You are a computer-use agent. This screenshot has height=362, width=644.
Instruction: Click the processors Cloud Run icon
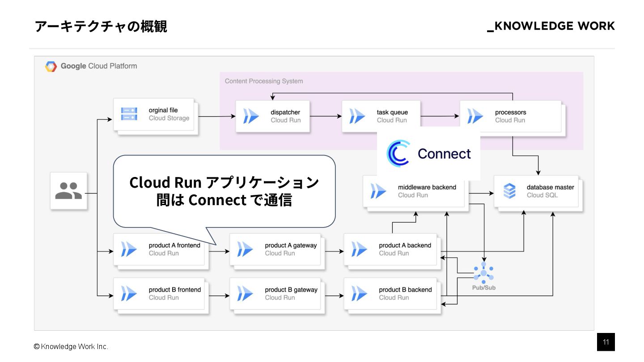click(475, 116)
